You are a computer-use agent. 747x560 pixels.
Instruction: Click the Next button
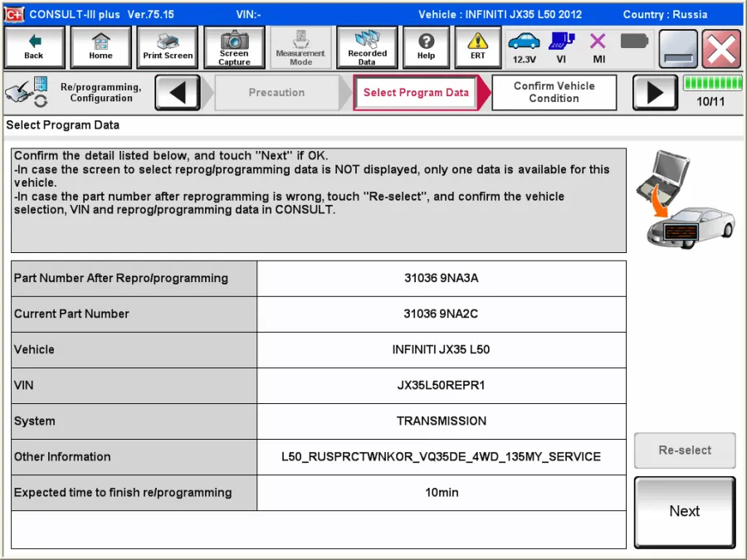point(685,511)
